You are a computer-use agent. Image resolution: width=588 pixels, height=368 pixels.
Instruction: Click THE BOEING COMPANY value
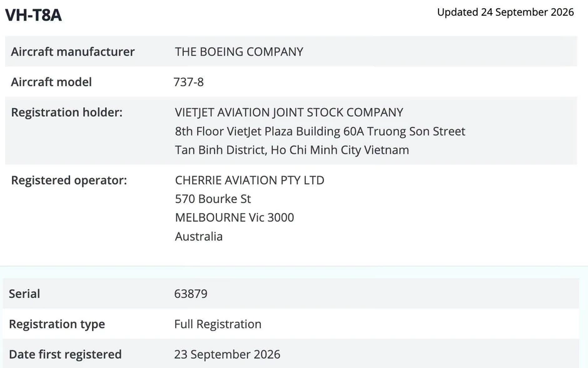239,52
